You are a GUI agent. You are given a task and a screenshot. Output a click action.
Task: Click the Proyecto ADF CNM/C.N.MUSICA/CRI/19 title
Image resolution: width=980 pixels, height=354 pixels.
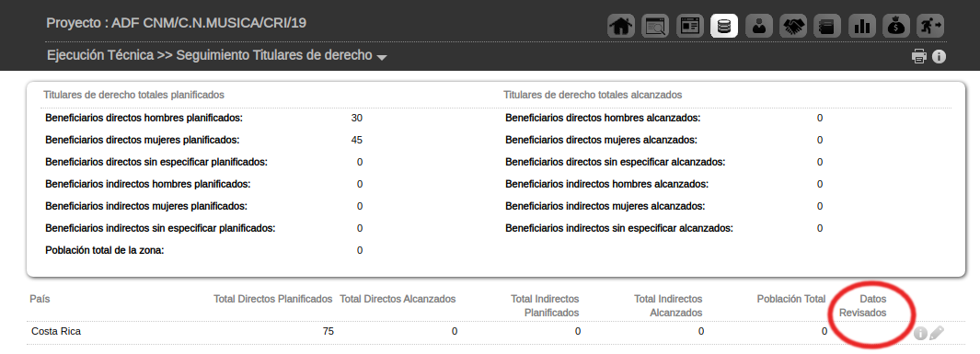[x=177, y=23]
